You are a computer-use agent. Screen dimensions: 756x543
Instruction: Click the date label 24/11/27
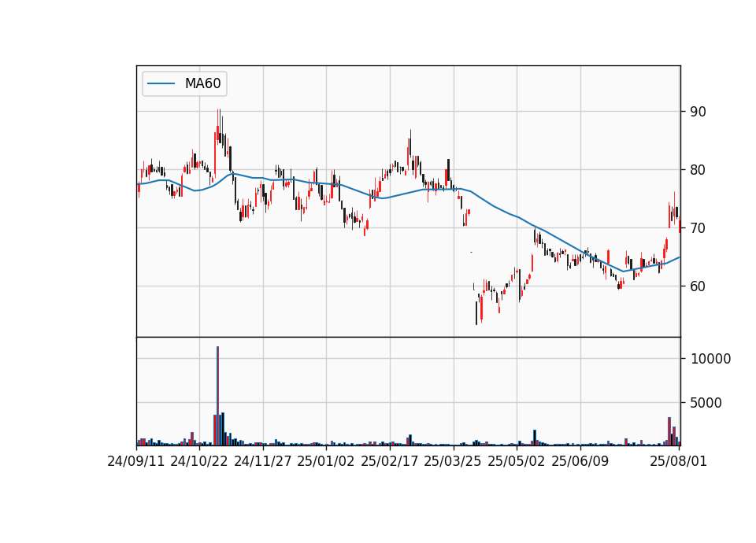click(x=263, y=461)
